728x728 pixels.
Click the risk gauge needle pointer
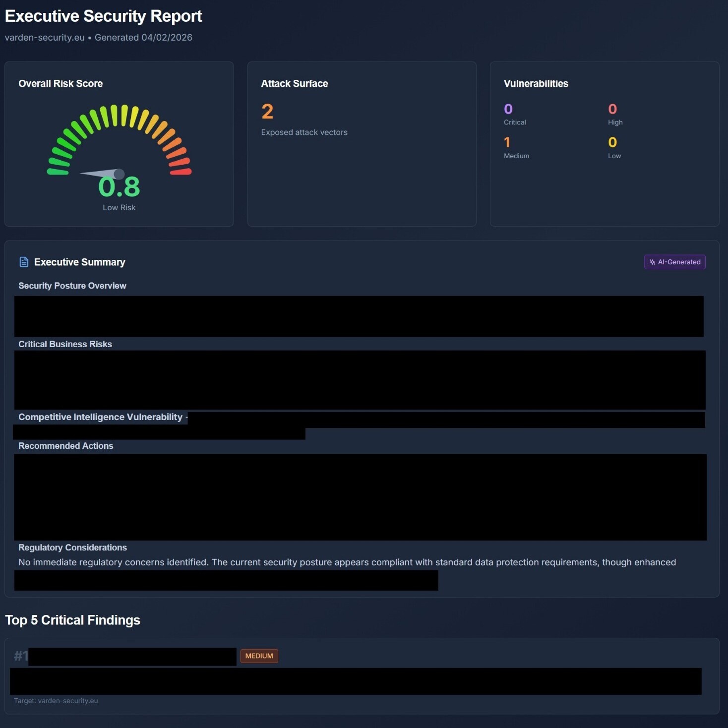[104, 174]
